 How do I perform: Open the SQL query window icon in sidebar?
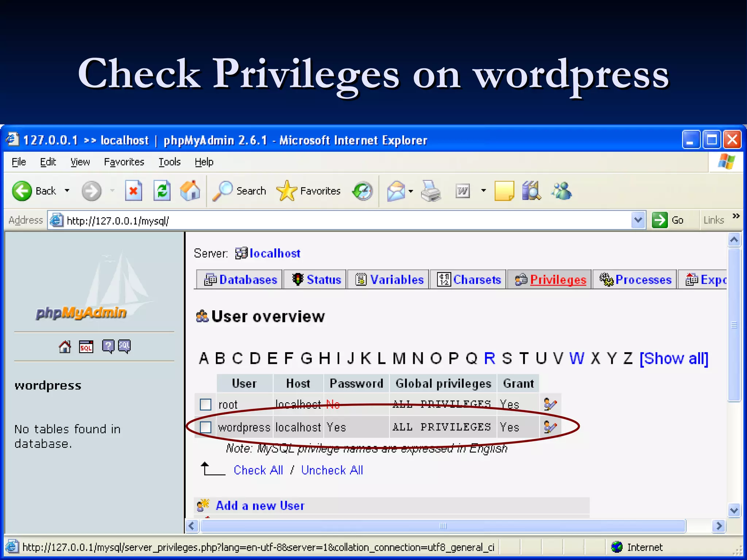[86, 346]
